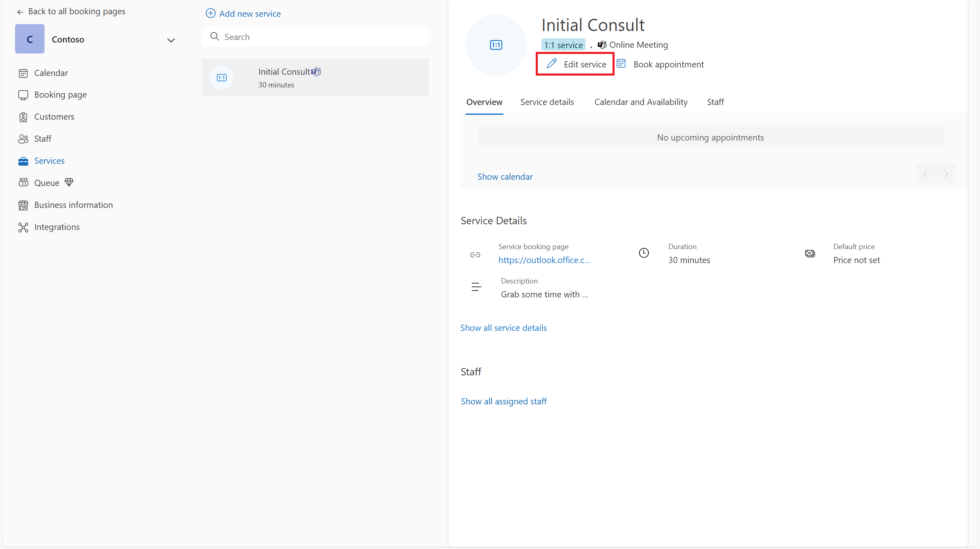The height and width of the screenshot is (549, 980).
Task: Select the Staff sidebar icon
Action: coord(23,138)
